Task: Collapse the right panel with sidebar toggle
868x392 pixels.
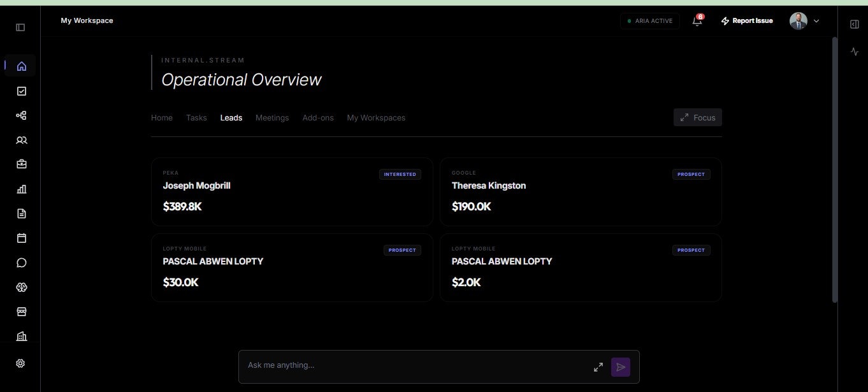Action: (x=854, y=24)
